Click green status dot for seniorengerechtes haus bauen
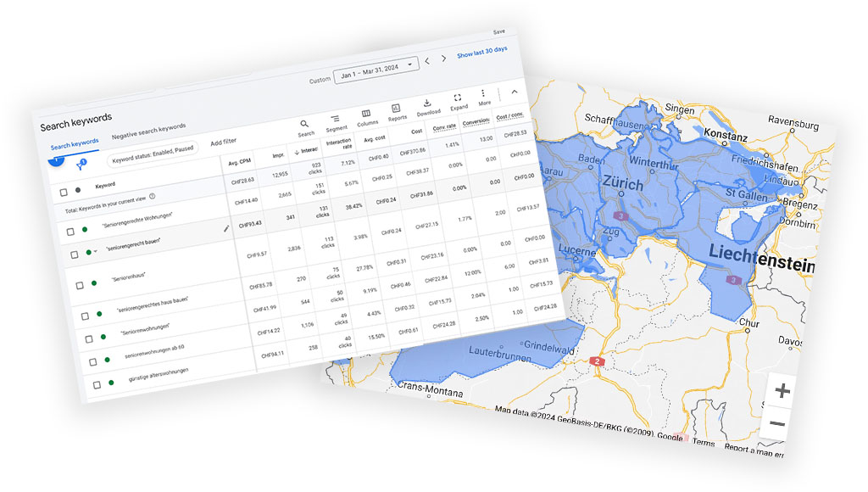Image resolution: width=868 pixels, height=492 pixels. (x=99, y=314)
